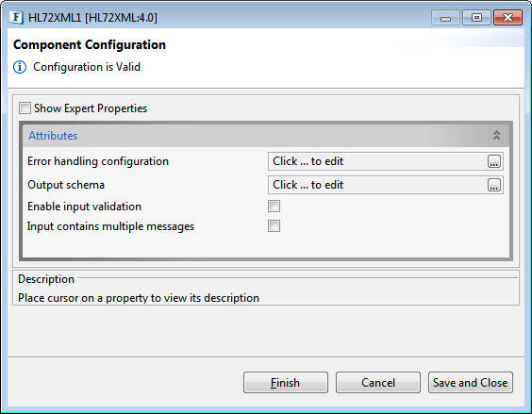Minimize the HL72XML1 dialog window
The image size is (532, 414).
pyautogui.click(x=445, y=18)
